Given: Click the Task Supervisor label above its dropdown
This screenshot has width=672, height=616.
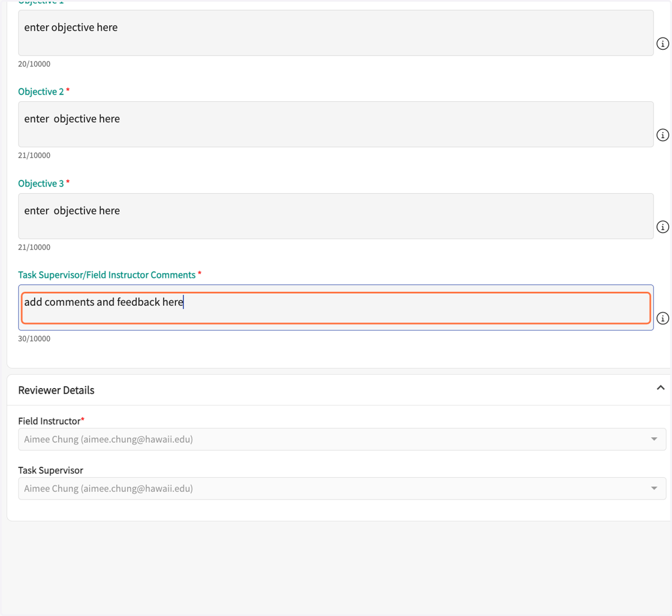Looking at the screenshot, I should (50, 470).
